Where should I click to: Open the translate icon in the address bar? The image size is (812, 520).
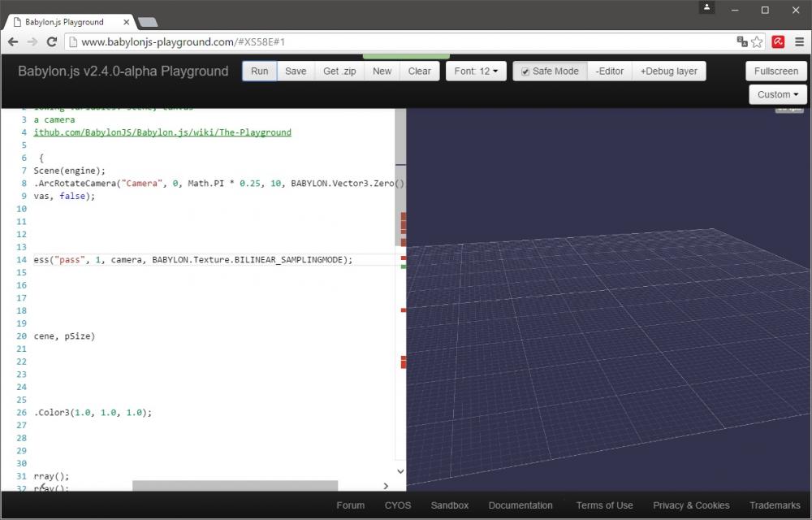point(742,41)
